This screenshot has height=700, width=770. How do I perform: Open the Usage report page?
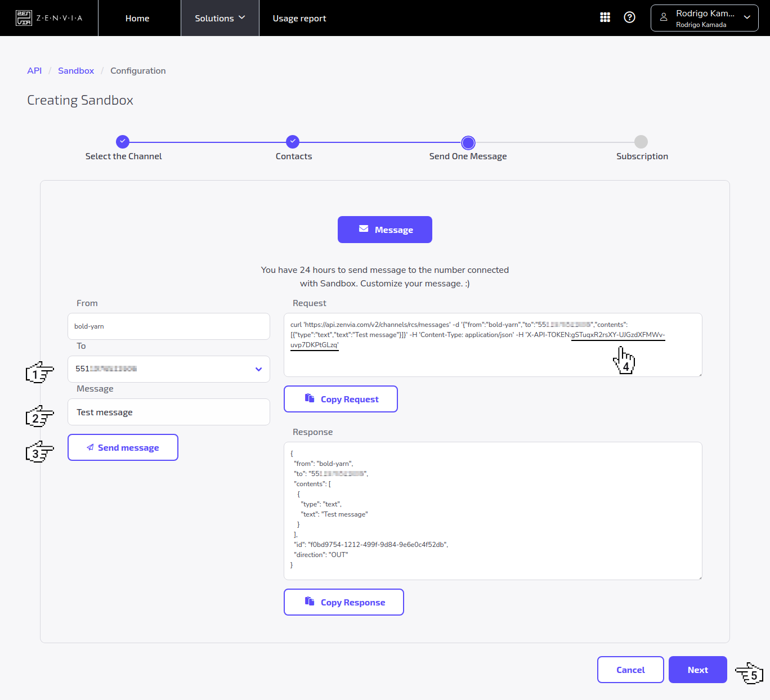click(x=299, y=17)
